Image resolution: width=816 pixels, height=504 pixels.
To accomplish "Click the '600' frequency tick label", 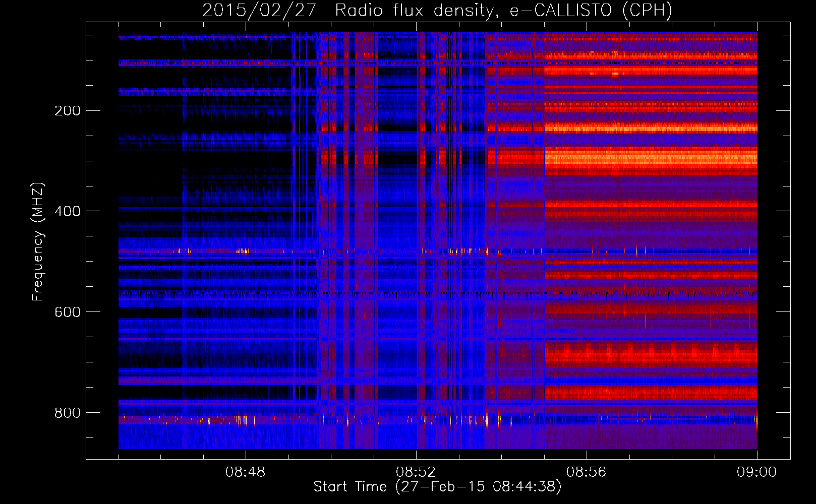I will tap(68, 312).
